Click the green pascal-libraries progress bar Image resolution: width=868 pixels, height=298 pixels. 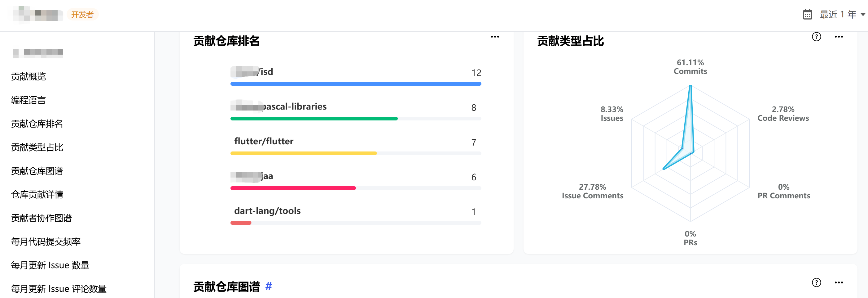tap(314, 119)
